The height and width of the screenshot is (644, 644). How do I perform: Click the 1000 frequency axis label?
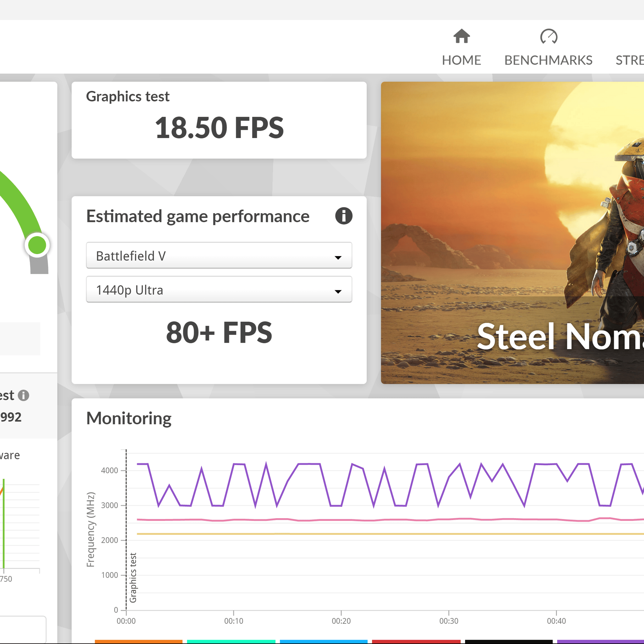tap(109, 575)
